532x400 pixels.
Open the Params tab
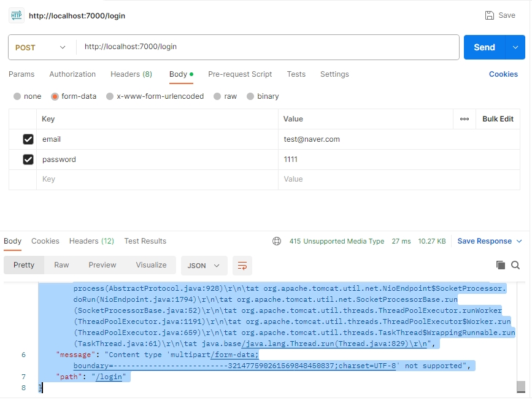[21, 74]
